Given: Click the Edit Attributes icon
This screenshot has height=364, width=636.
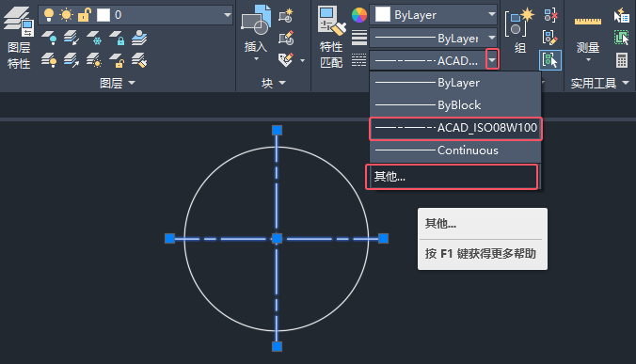Looking at the screenshot, I should click(286, 60).
